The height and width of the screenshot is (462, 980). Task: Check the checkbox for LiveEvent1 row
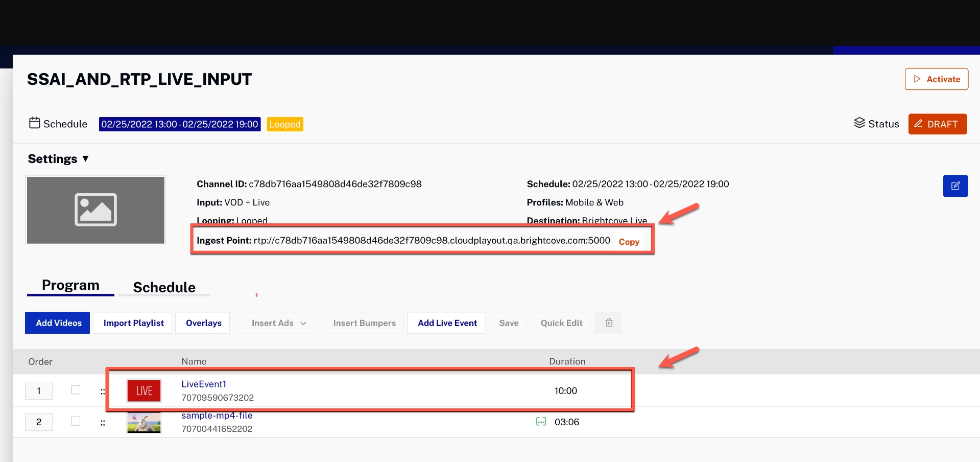(x=76, y=390)
